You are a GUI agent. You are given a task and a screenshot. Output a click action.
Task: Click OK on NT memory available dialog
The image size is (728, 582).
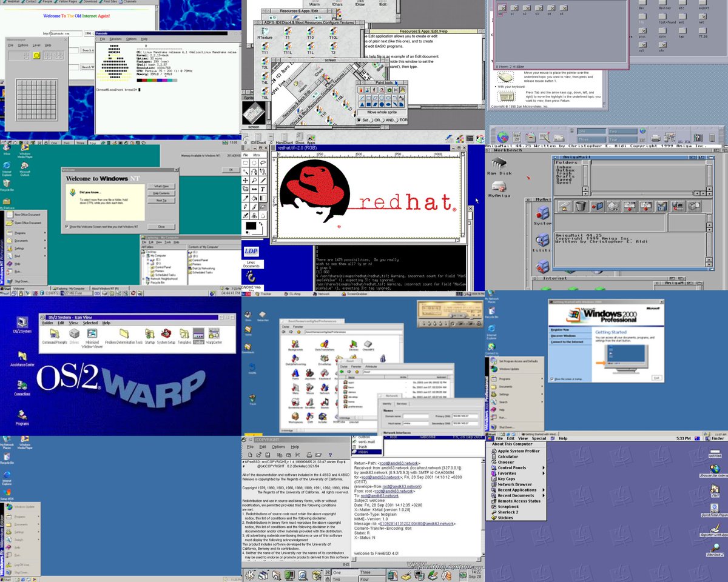[231, 170]
